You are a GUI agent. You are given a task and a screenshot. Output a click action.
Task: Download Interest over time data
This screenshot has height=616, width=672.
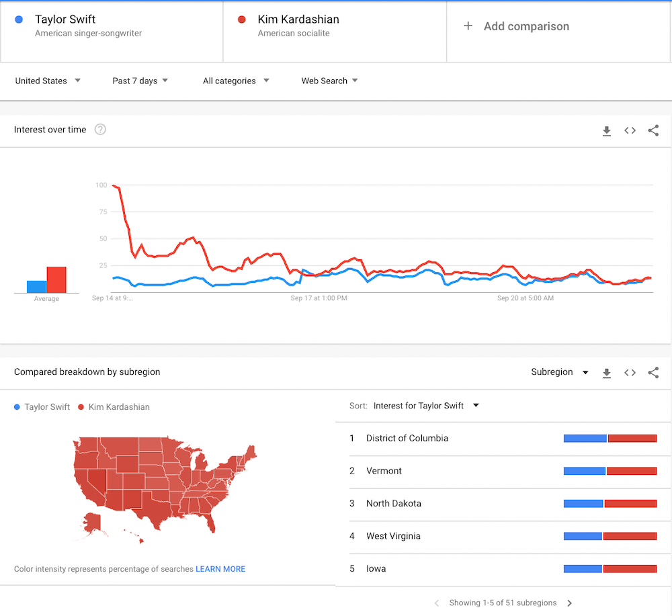point(606,130)
